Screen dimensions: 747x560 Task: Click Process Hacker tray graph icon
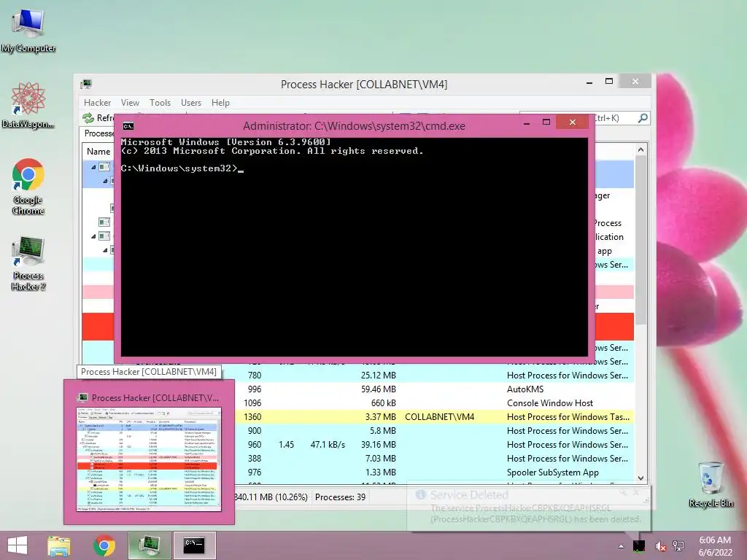click(639, 546)
